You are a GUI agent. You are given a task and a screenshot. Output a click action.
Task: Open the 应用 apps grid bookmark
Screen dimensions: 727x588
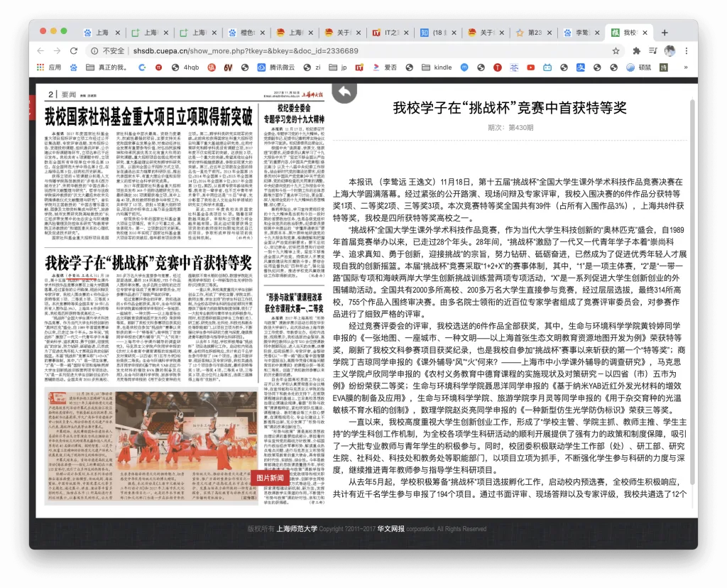tap(49, 67)
